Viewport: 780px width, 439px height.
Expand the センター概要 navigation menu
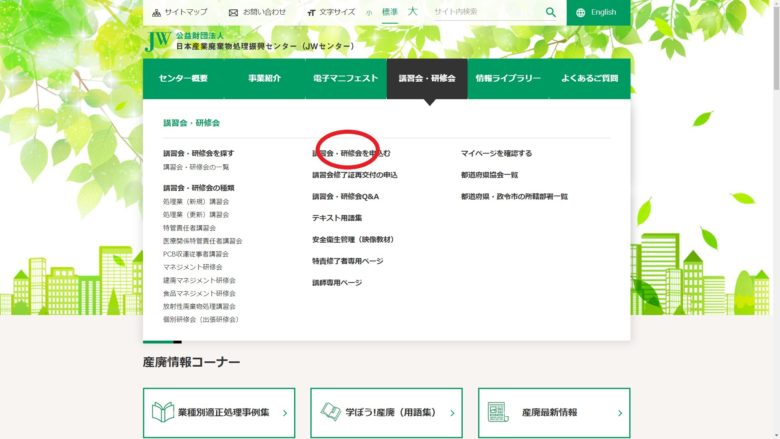pyautogui.click(x=183, y=78)
